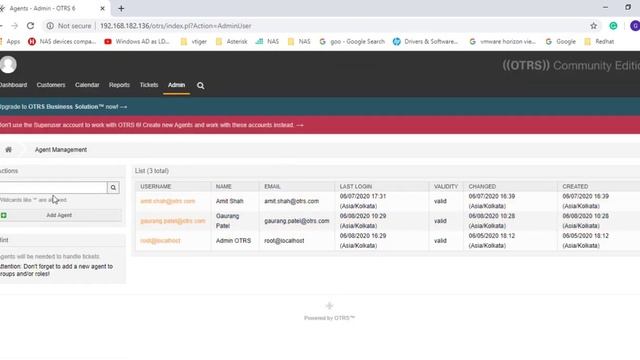Open the Reports menu
Image resolution: width=640 pixels, height=360 pixels.
[x=119, y=85]
